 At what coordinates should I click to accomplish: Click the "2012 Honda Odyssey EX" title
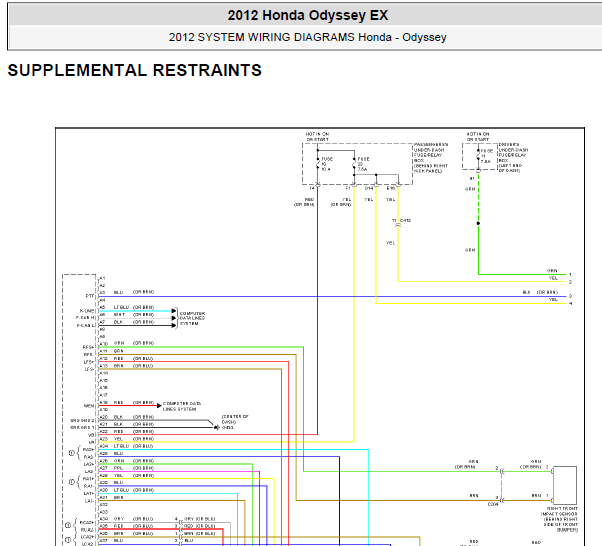coord(308,15)
